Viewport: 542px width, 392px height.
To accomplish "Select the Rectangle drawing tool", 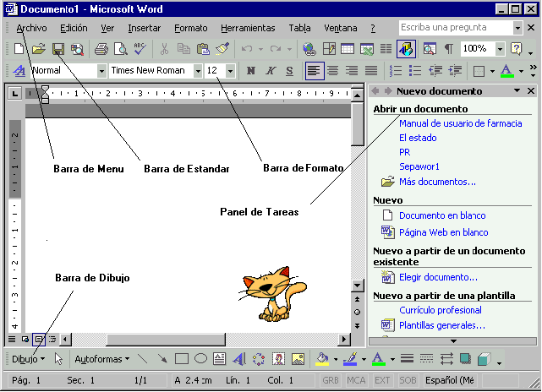I will pyautogui.click(x=181, y=359).
